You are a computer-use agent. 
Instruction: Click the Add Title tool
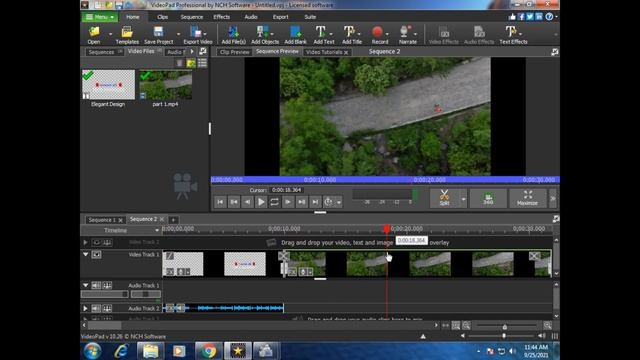click(x=351, y=35)
